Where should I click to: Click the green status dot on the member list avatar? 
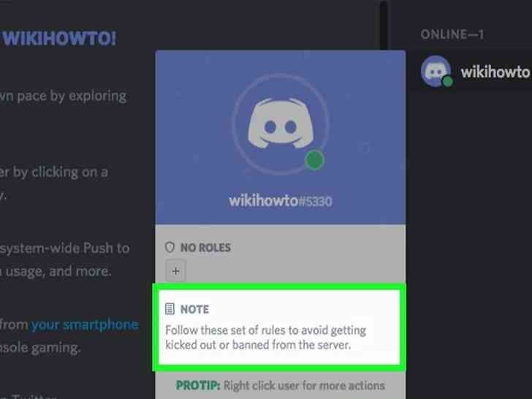coord(447,81)
